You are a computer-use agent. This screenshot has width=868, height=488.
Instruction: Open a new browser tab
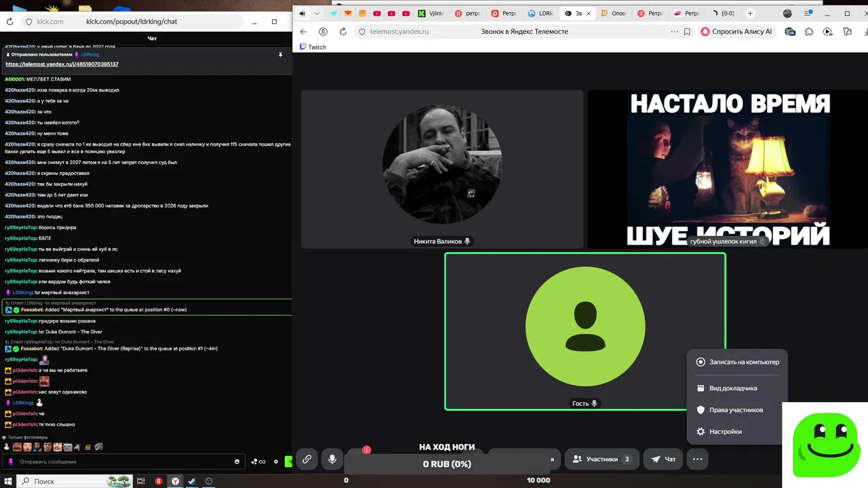[750, 13]
